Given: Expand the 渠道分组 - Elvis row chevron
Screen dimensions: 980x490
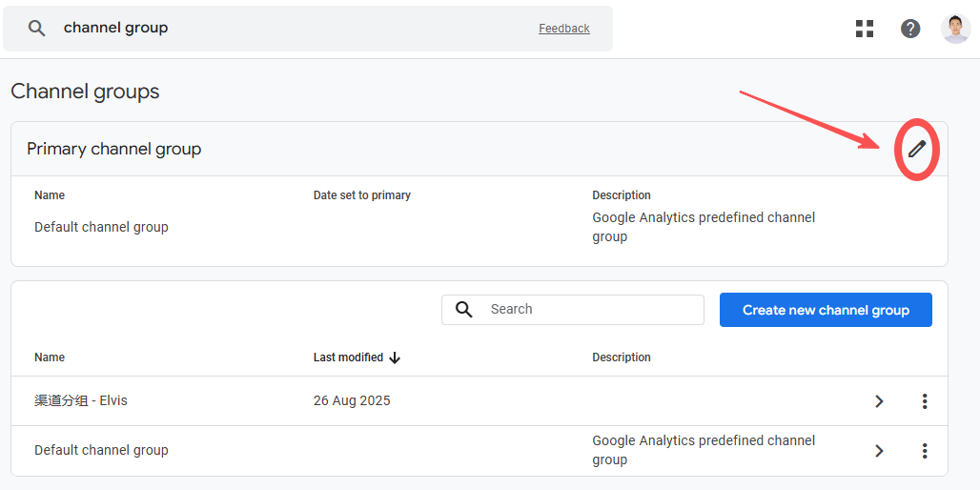Looking at the screenshot, I should 879,401.
